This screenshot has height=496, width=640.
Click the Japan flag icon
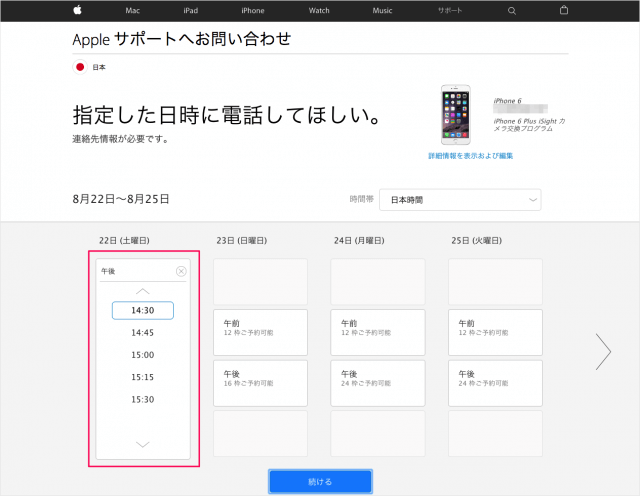pyautogui.click(x=80, y=67)
